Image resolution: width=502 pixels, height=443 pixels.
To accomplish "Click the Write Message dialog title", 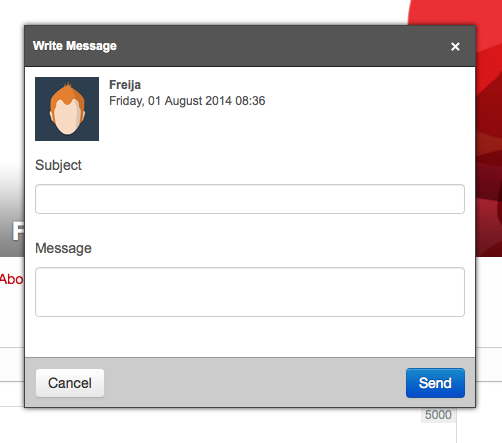I will 75,46.
